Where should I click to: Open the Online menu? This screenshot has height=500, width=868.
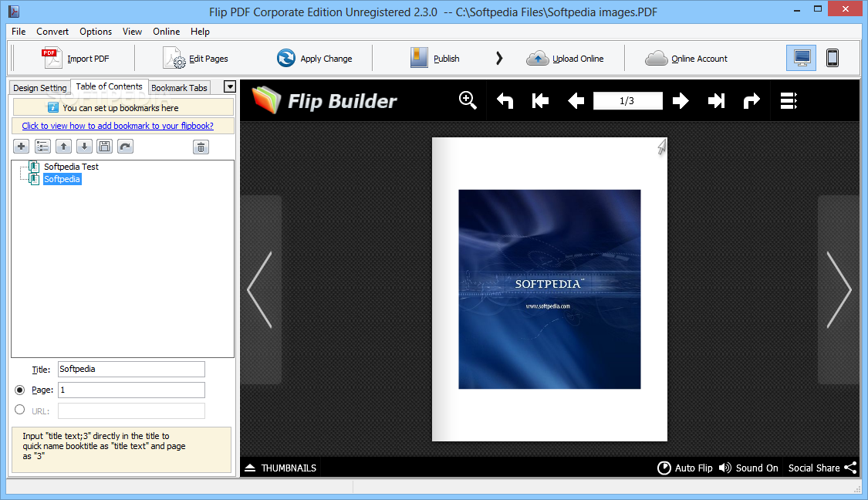(x=166, y=32)
